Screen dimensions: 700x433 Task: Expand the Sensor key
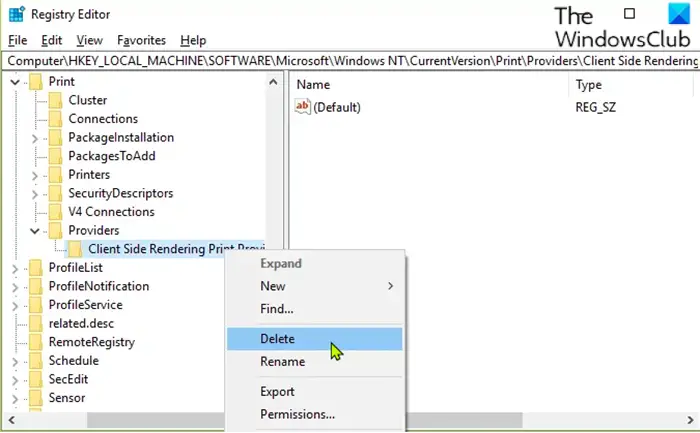tap(15, 399)
